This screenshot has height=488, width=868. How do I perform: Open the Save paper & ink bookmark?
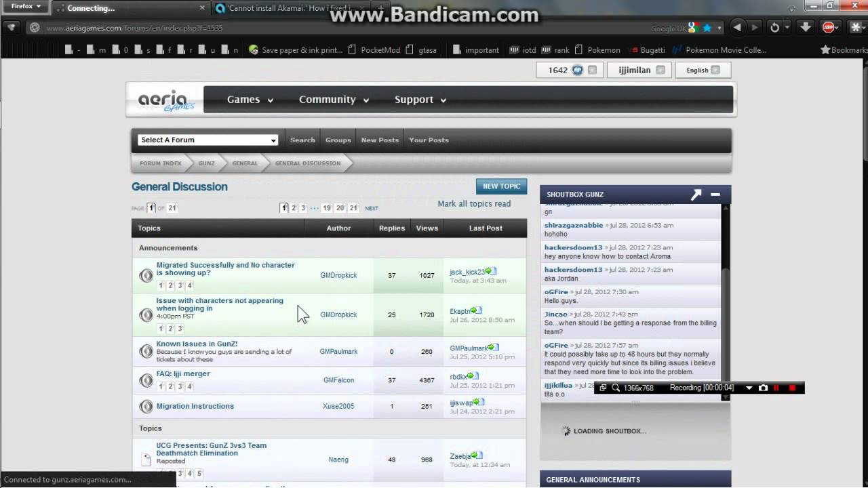coord(296,49)
